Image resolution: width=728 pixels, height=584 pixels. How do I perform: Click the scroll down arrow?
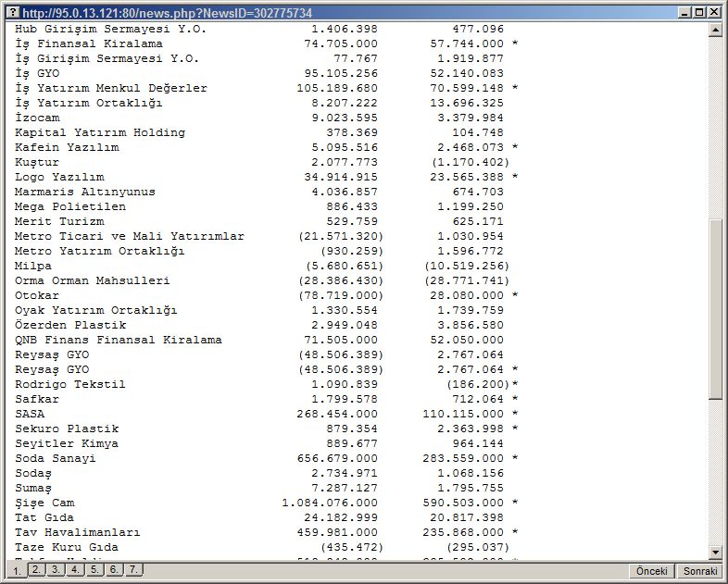click(x=715, y=552)
